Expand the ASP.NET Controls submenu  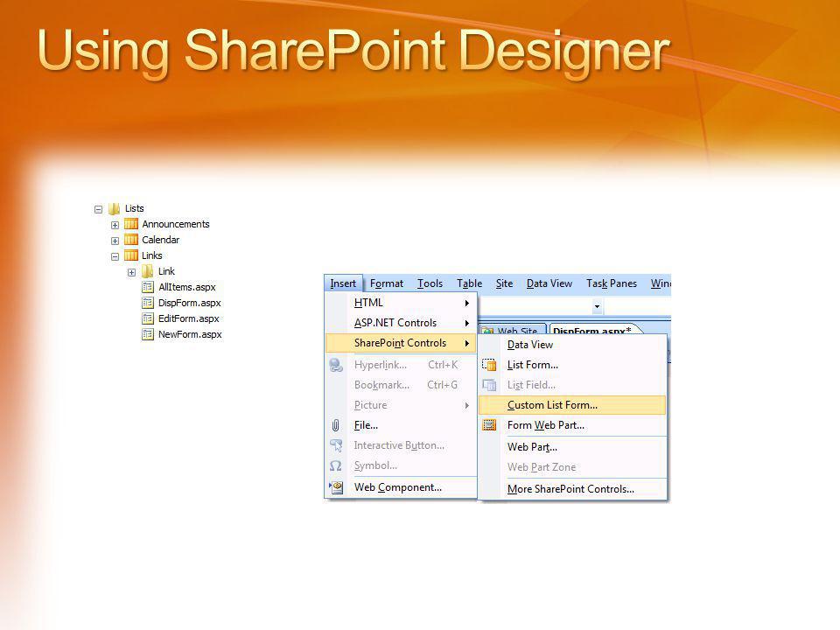[401, 323]
